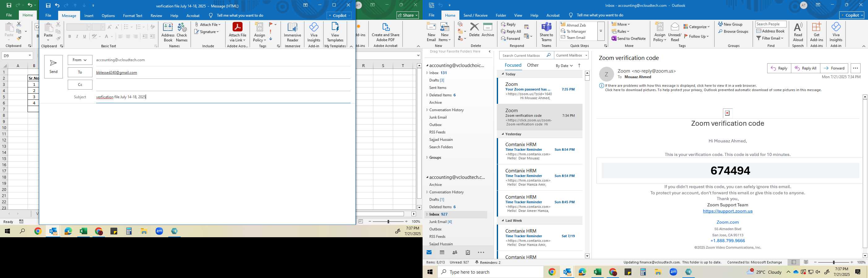Open Get Add-ins in Outlook
The height and width of the screenshot is (278, 868).
pos(816,32)
